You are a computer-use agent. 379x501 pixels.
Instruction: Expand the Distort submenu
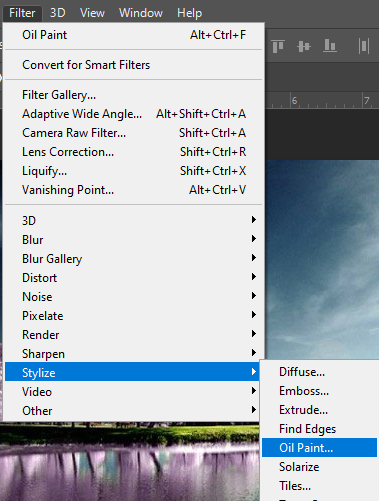(134, 278)
